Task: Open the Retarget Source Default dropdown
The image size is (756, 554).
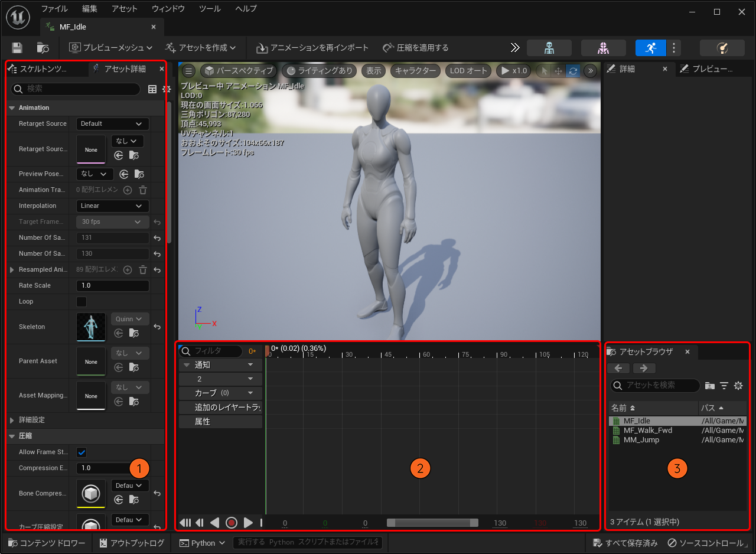Action: pos(112,124)
